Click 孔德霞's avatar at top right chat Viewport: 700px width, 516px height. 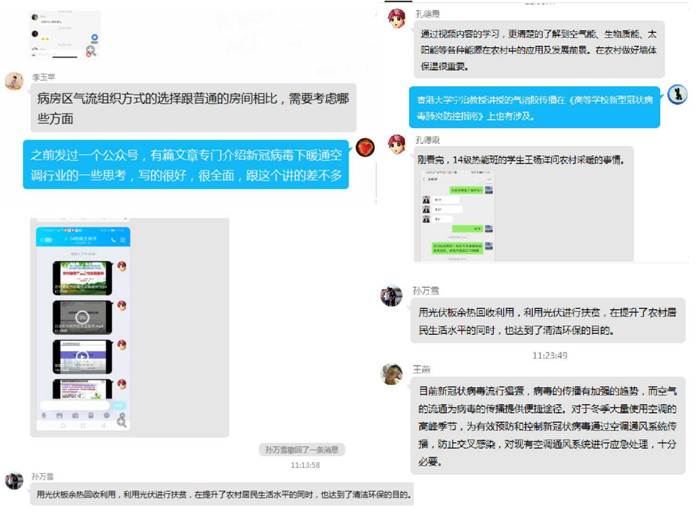pos(397,18)
